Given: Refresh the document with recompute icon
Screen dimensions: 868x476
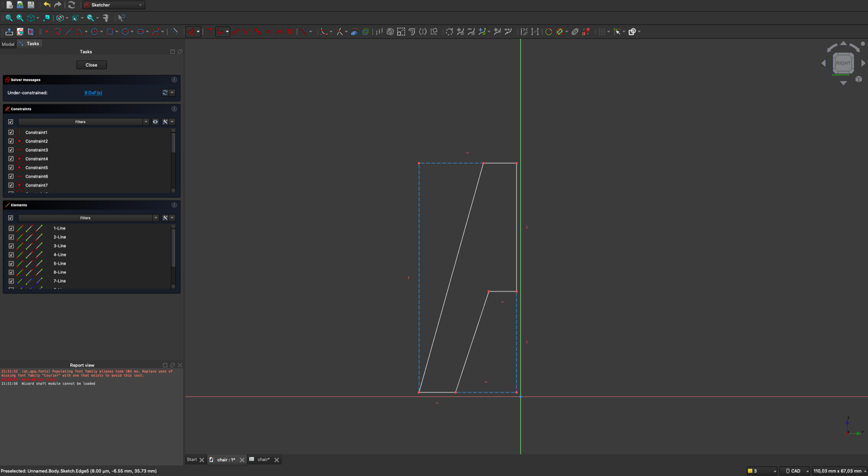Looking at the screenshot, I should point(72,5).
